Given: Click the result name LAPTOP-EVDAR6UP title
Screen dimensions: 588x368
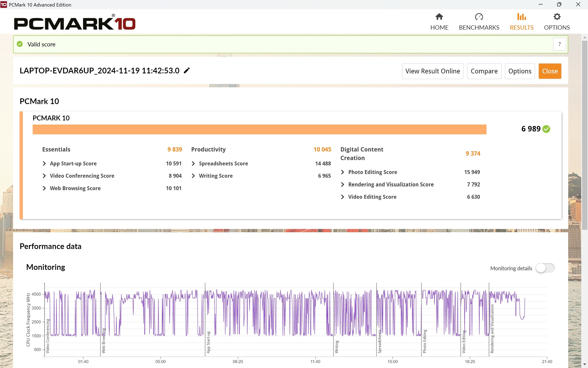Looking at the screenshot, I should tap(99, 71).
